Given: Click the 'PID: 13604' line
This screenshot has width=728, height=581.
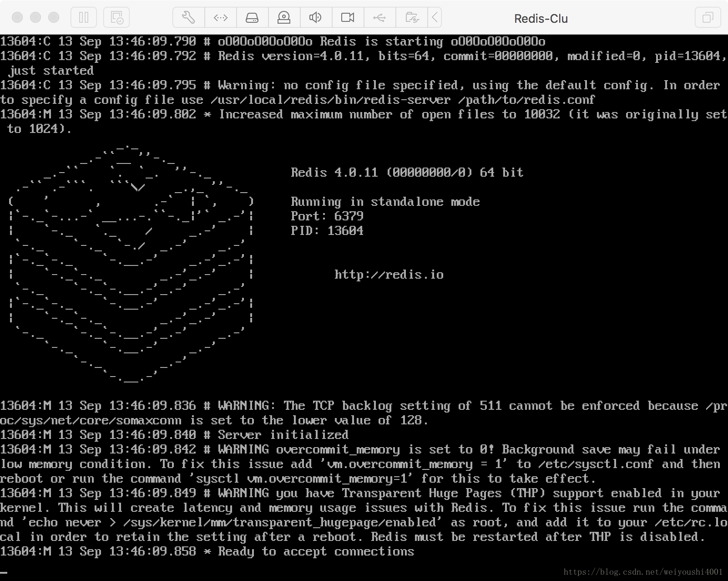Looking at the screenshot, I should point(327,230).
